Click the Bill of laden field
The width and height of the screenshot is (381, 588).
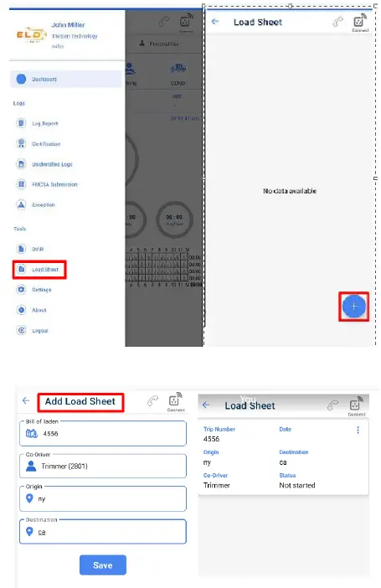tap(103, 434)
